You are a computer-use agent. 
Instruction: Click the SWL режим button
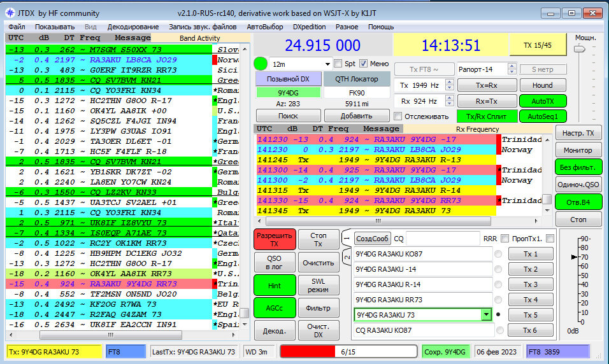(318, 286)
